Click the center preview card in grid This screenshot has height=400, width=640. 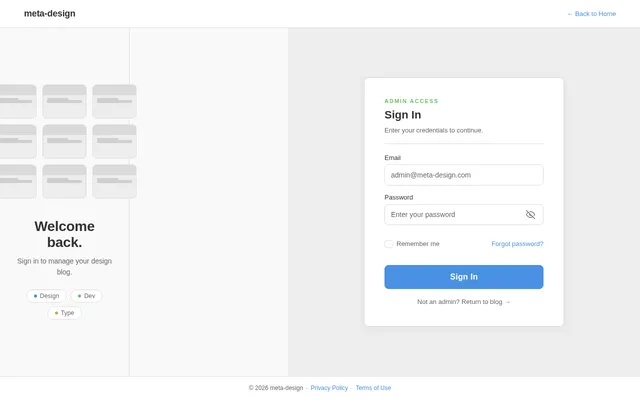[x=64, y=141]
